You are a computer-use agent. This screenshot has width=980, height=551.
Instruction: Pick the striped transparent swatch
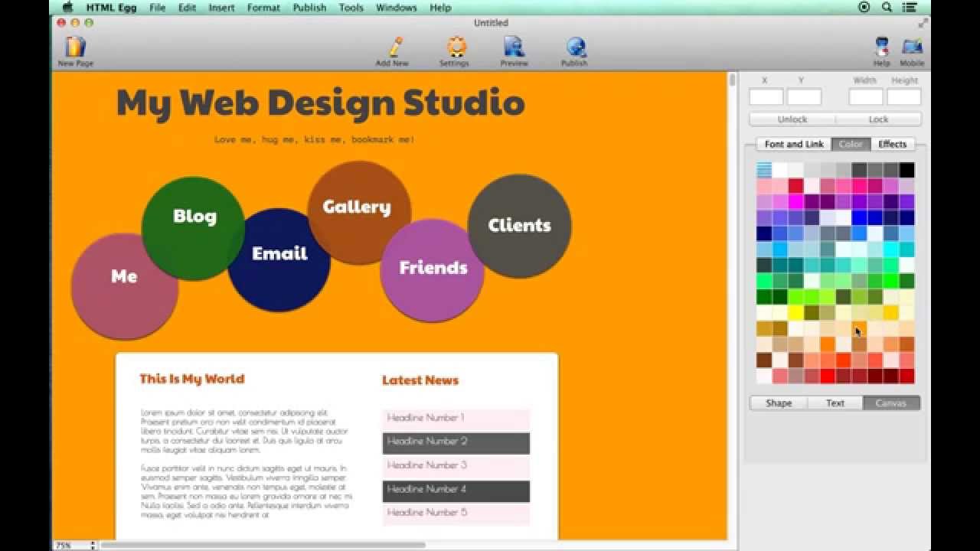(764, 170)
